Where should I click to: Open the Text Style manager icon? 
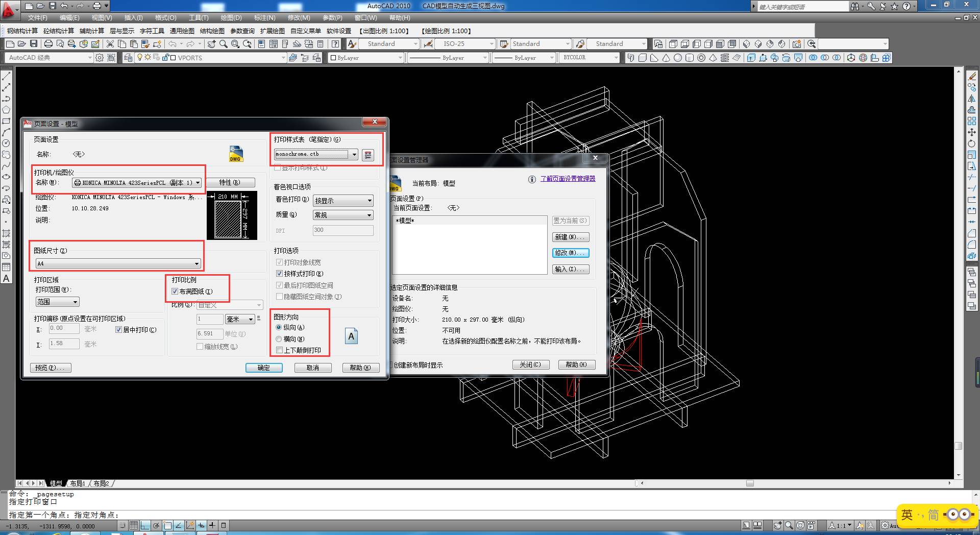(352, 44)
